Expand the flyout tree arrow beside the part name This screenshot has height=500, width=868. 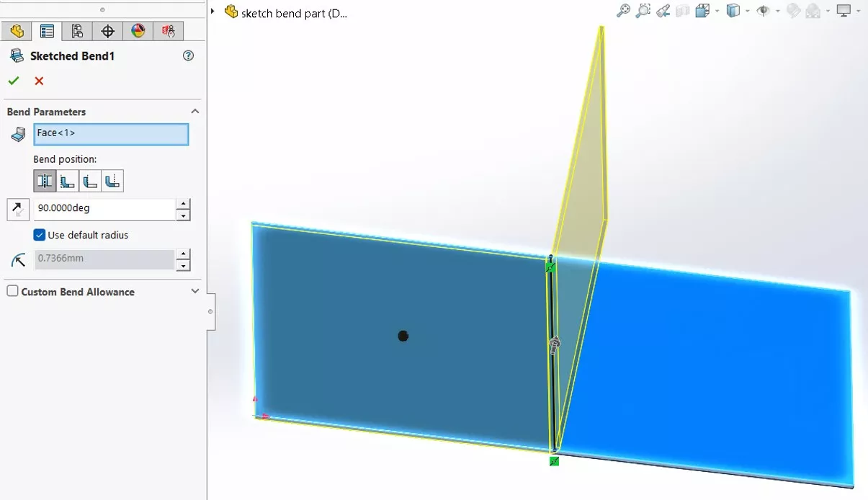(213, 12)
